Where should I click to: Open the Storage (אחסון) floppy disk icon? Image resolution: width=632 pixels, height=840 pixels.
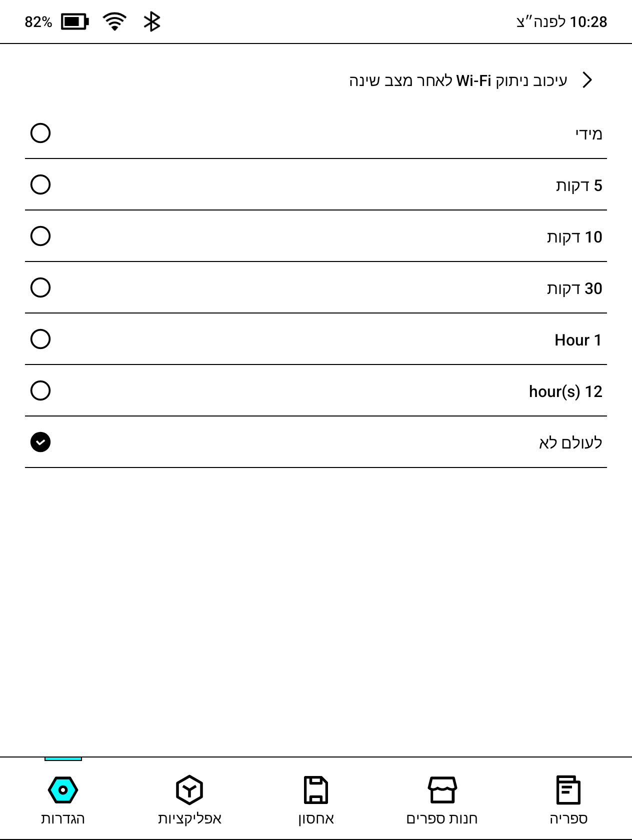[x=316, y=790]
